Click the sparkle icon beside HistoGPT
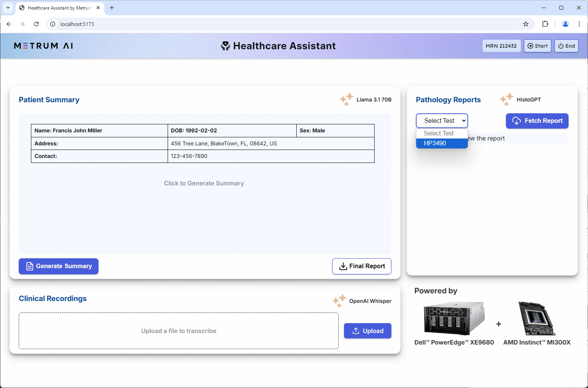Viewport: 588px width, 388px height. [507, 99]
